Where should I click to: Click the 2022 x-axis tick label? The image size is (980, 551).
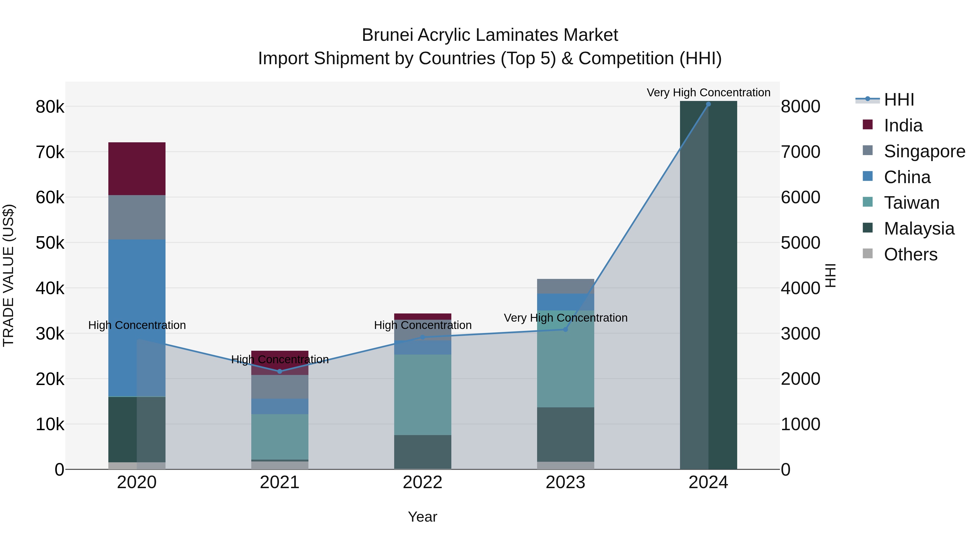[x=423, y=482]
